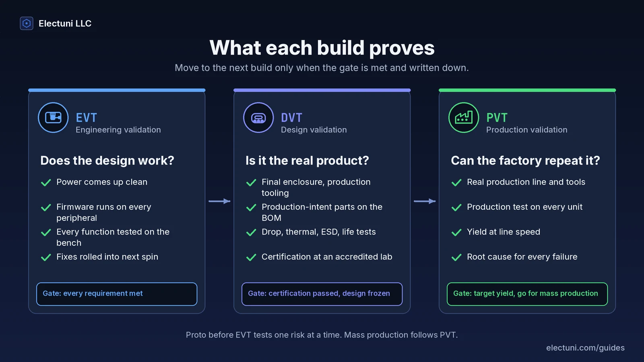Screen dimensions: 644x362
Task: Open the electuni.com/guides link
Action: [585, 348]
